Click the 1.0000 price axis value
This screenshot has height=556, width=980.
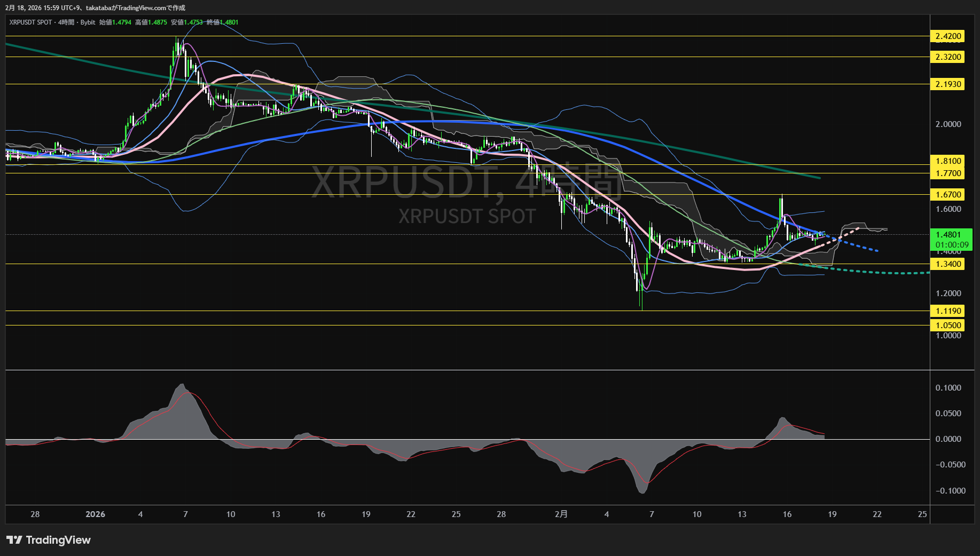pyautogui.click(x=948, y=336)
